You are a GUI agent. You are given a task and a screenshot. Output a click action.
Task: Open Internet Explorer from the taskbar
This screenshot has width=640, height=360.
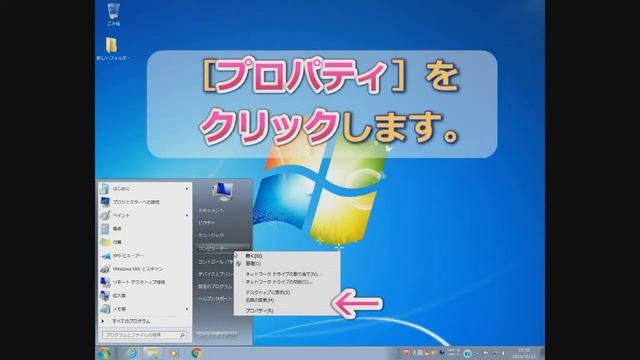pos(131,353)
